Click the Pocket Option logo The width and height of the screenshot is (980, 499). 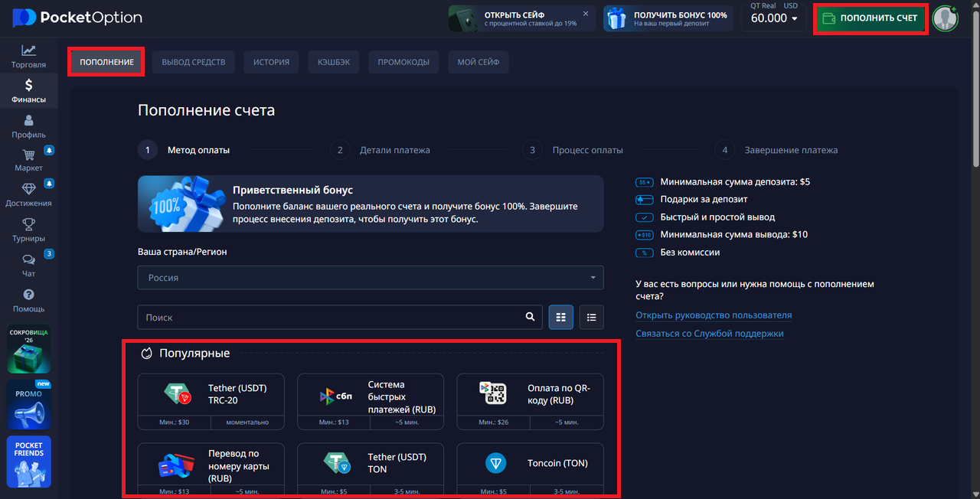[x=77, y=18]
